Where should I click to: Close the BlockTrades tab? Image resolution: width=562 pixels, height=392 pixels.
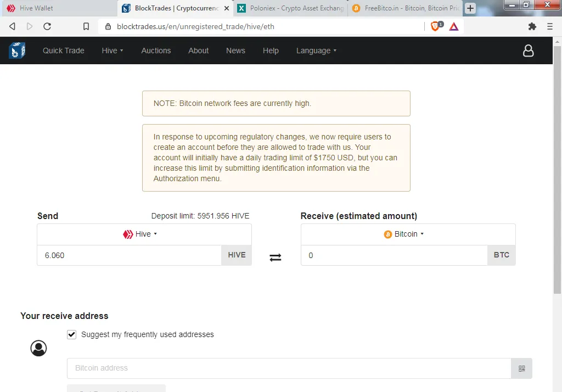[x=227, y=8]
